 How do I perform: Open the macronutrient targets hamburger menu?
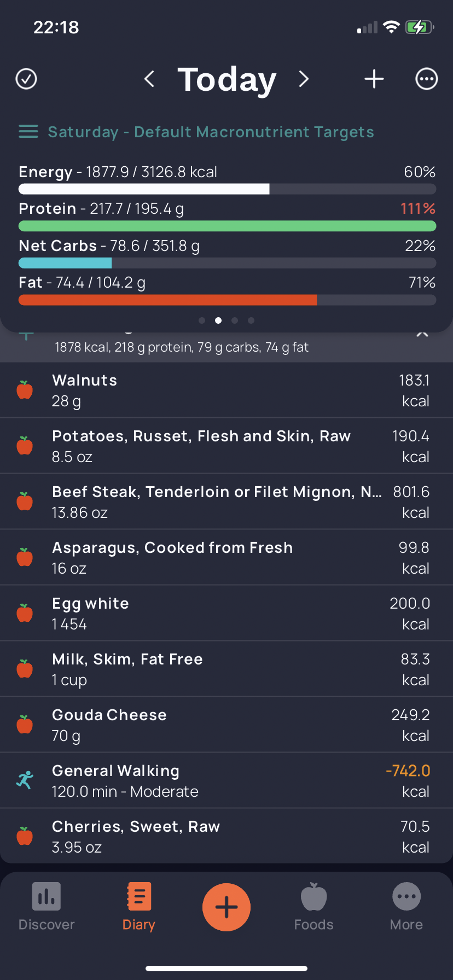pyautogui.click(x=28, y=132)
